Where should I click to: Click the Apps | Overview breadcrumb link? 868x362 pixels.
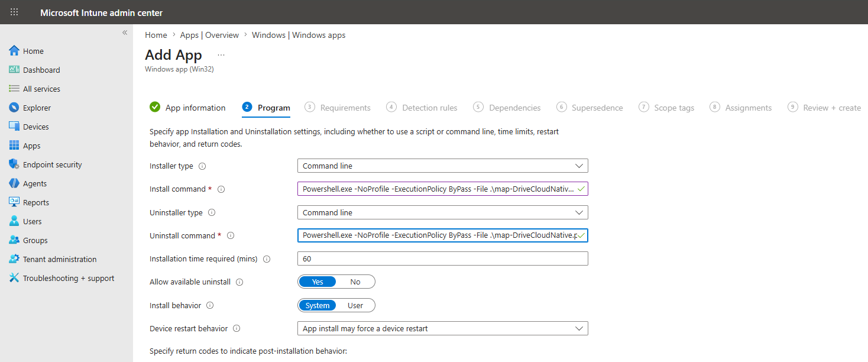pos(210,35)
